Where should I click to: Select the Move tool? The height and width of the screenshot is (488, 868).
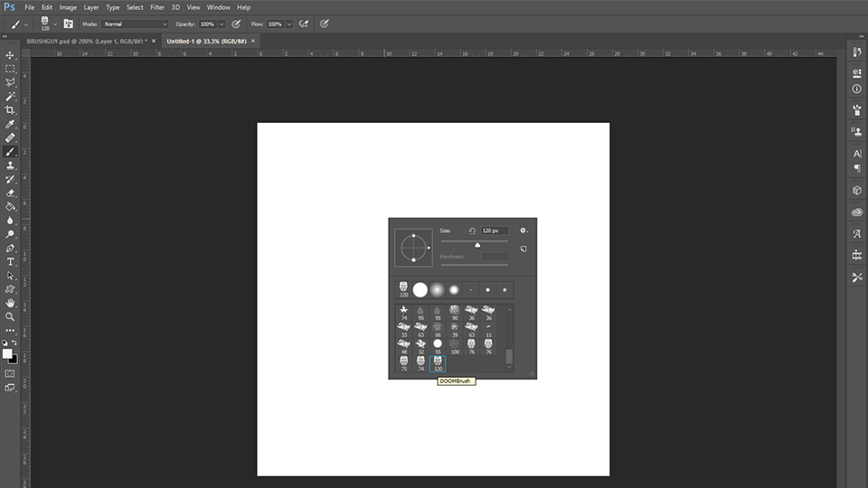coord(10,55)
